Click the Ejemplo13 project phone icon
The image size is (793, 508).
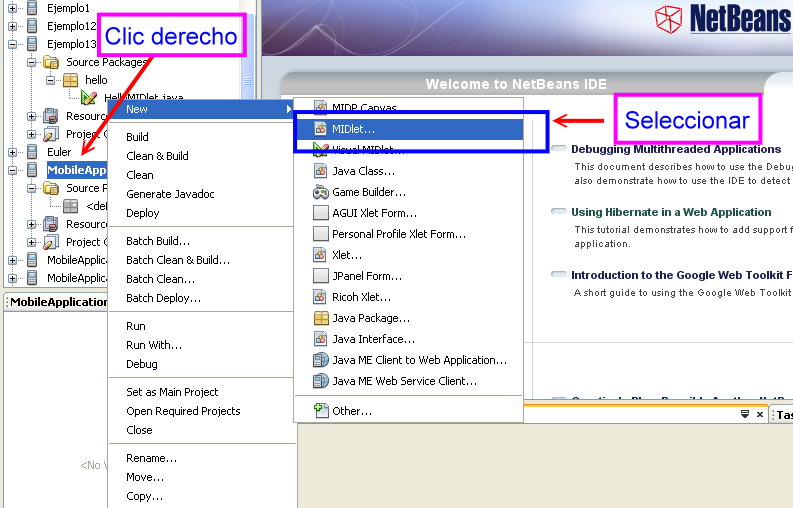click(x=32, y=44)
